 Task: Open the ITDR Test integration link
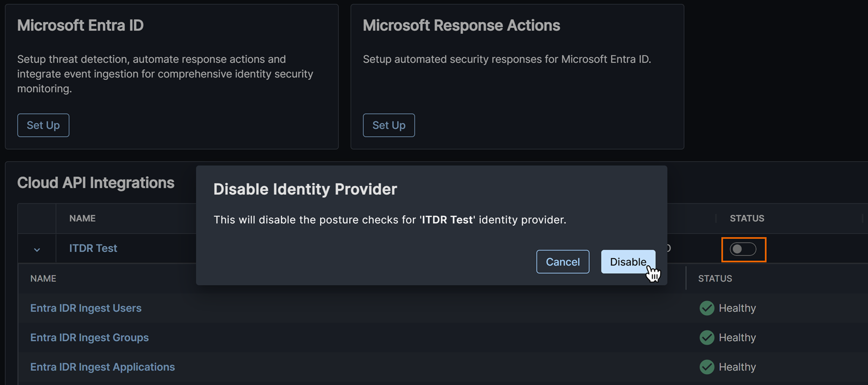pyautogui.click(x=93, y=248)
